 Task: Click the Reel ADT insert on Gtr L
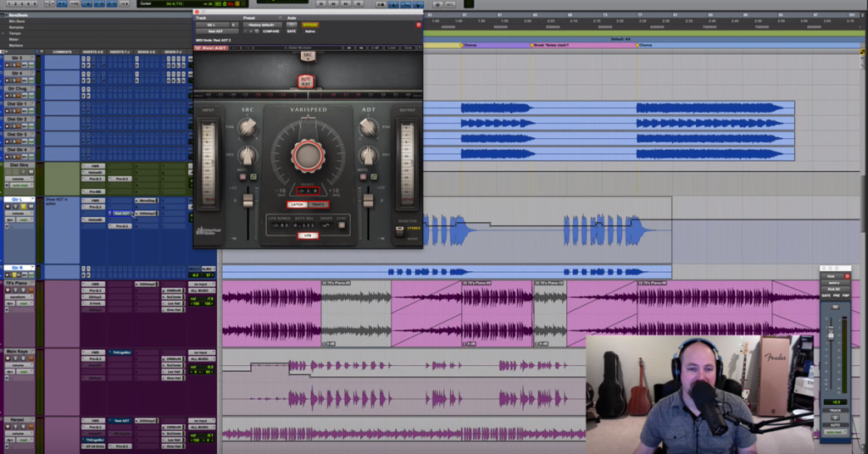[120, 213]
